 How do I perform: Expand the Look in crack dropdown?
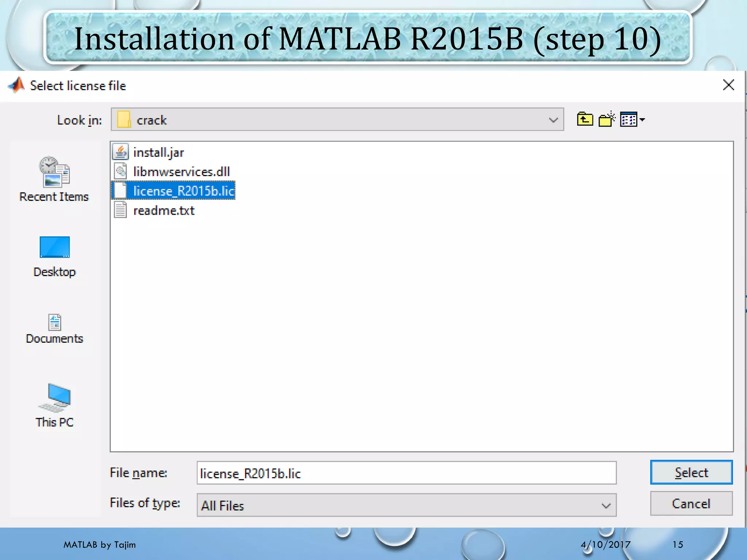coord(553,120)
